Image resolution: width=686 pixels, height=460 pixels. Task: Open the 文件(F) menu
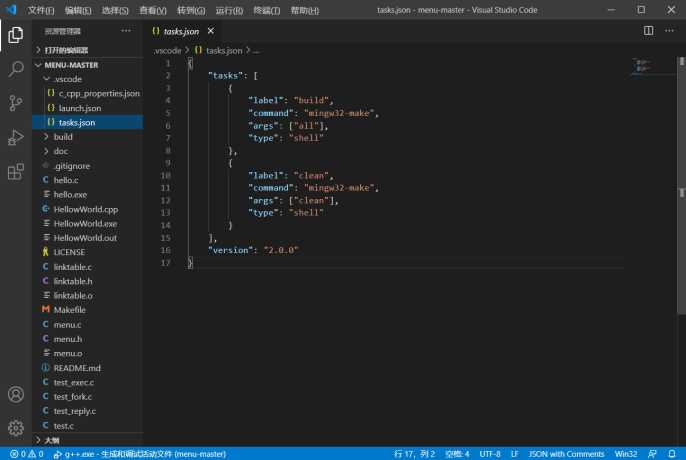click(x=41, y=10)
